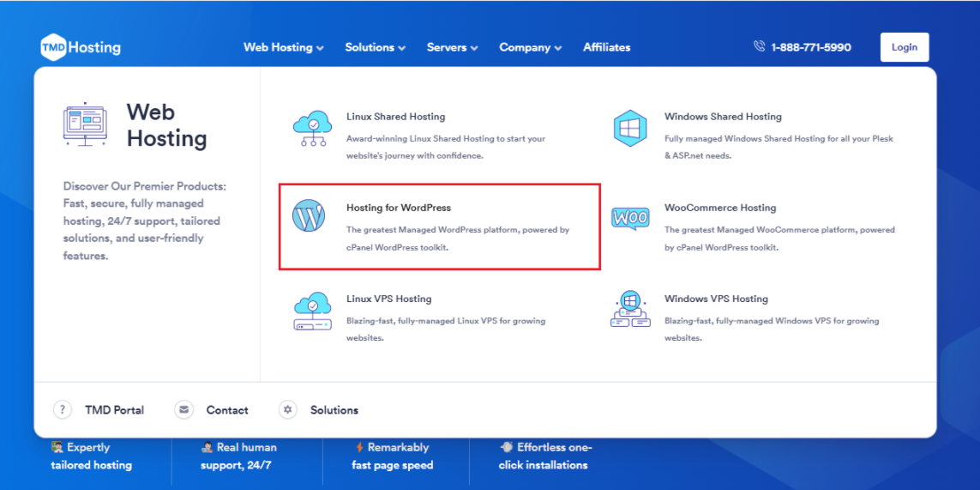Image resolution: width=980 pixels, height=490 pixels.
Task: Open the WooCommerce Hosting link
Action: pyautogui.click(x=720, y=208)
